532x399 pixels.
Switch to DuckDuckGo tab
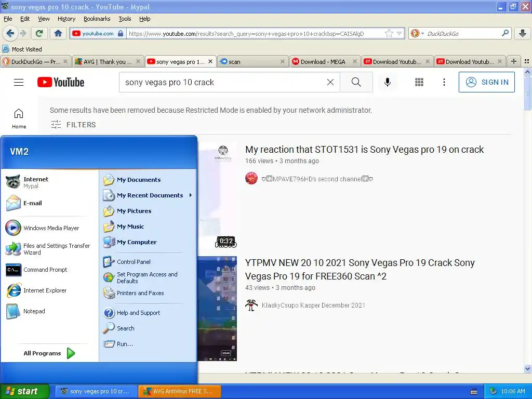point(36,61)
